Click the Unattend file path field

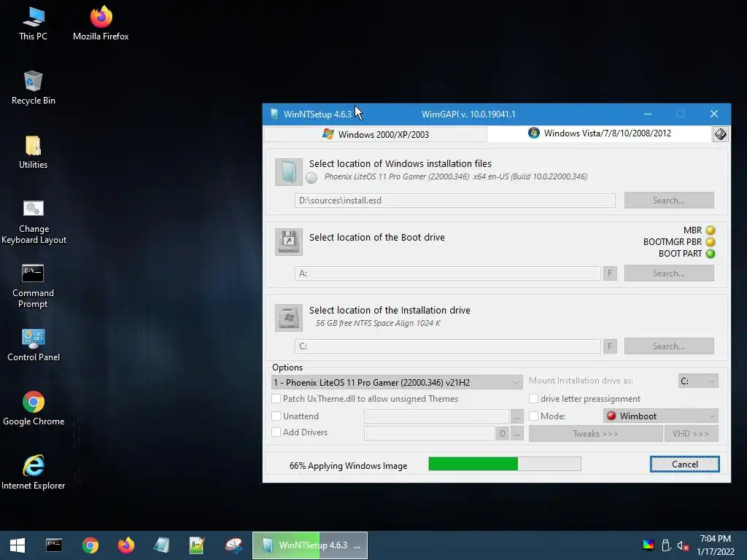(436, 416)
